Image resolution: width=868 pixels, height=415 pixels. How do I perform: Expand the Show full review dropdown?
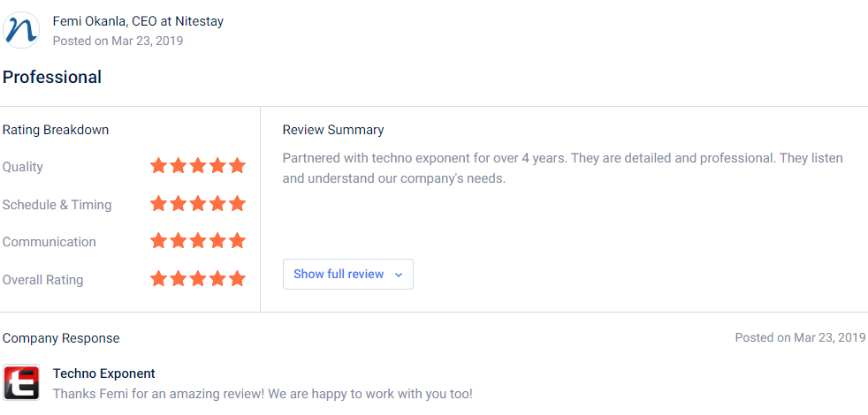click(x=347, y=274)
